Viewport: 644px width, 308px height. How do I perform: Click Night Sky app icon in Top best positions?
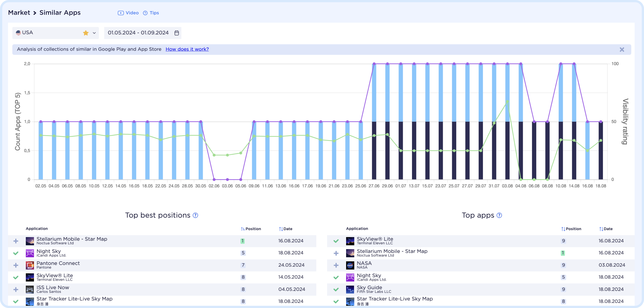tap(30, 253)
